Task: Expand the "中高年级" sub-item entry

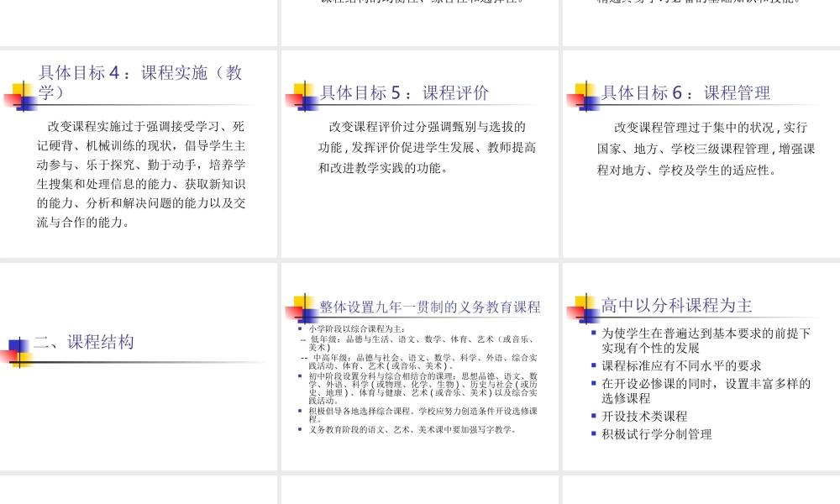Action: (x=304, y=357)
